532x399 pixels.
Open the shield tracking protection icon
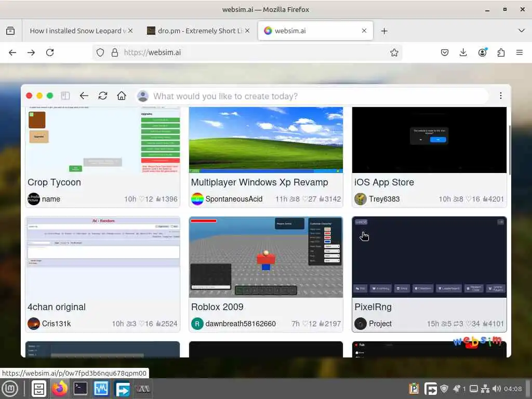click(x=100, y=52)
